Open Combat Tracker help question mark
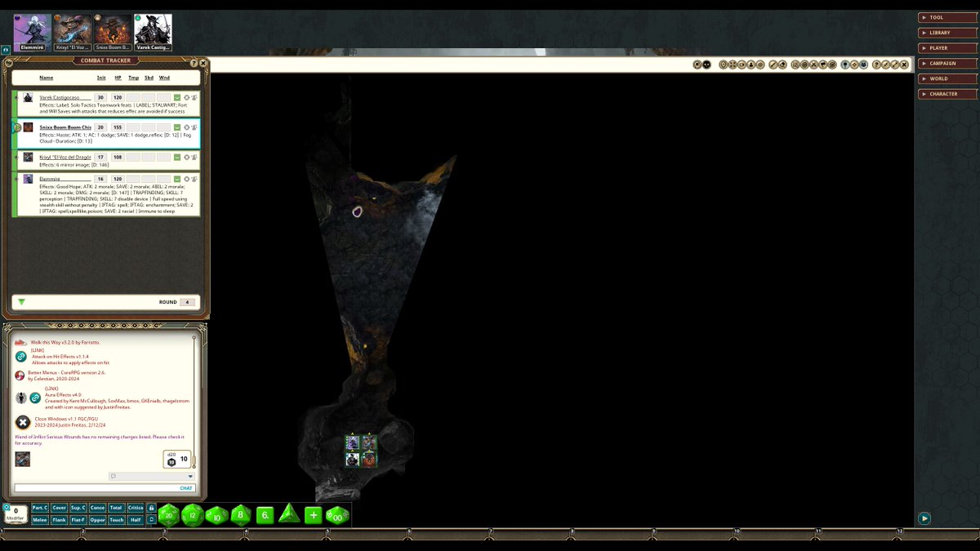Image resolution: width=980 pixels, height=551 pixels. (x=194, y=63)
